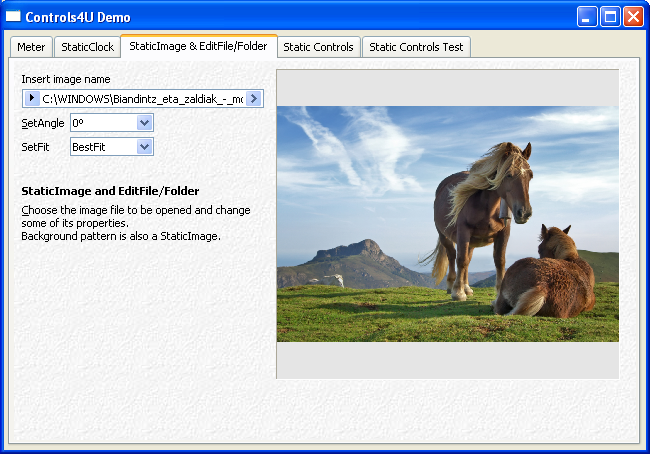Select the StaticImage & EditFile/Folder tab
The image size is (650, 454).
point(198,46)
